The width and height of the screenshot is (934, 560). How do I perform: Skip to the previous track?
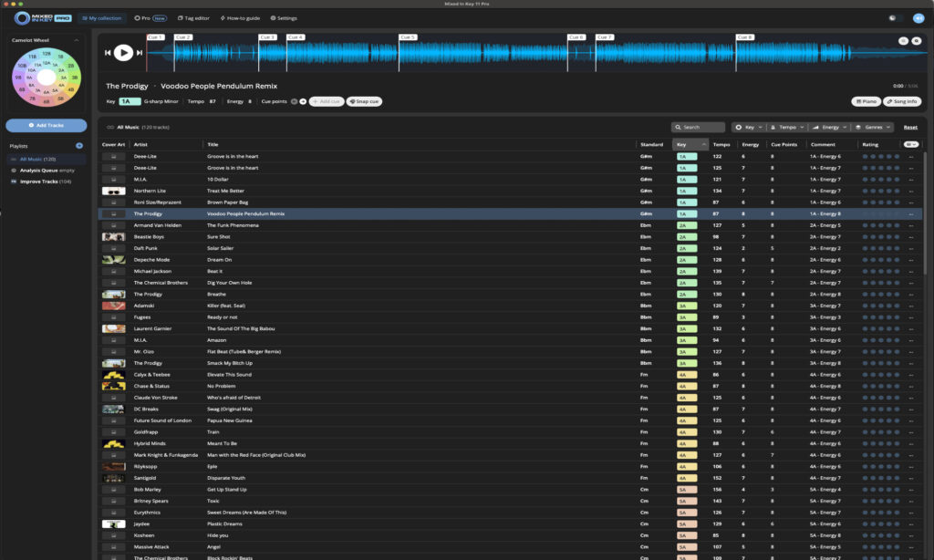click(x=109, y=51)
